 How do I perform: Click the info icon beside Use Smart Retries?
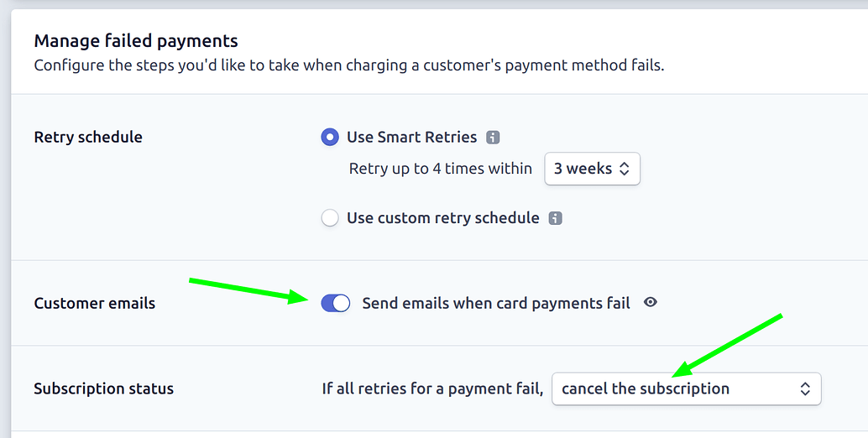click(x=494, y=138)
